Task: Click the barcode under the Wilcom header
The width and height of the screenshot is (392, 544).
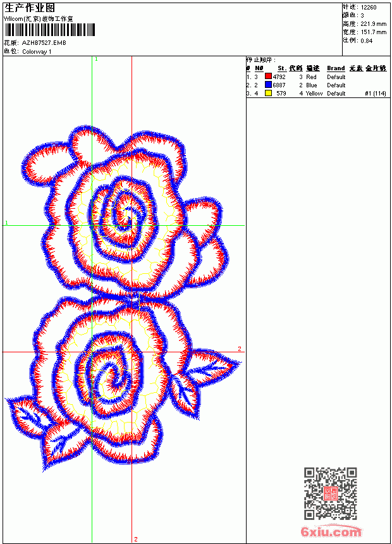Action: (x=49, y=30)
